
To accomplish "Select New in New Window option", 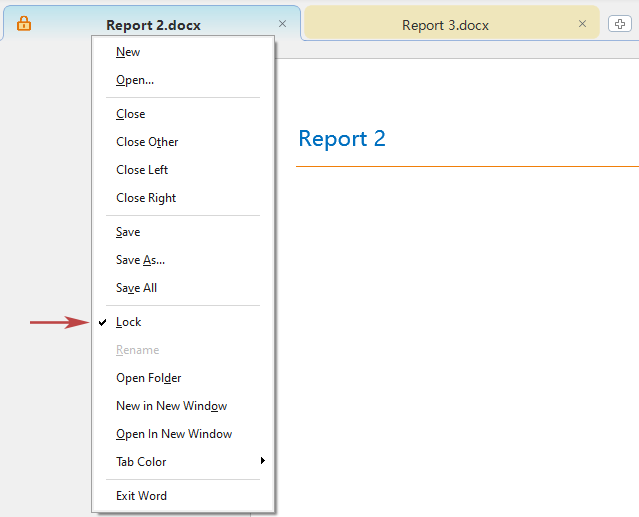I will click(x=171, y=406).
